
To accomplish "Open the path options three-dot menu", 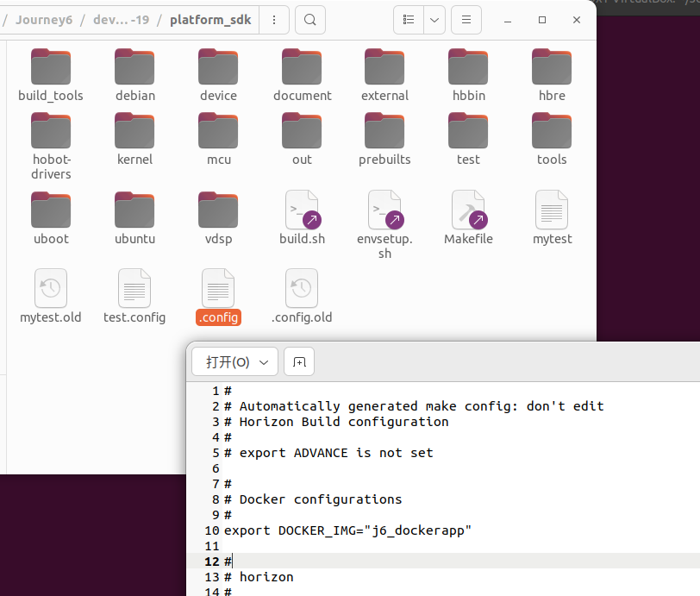I will tap(274, 19).
